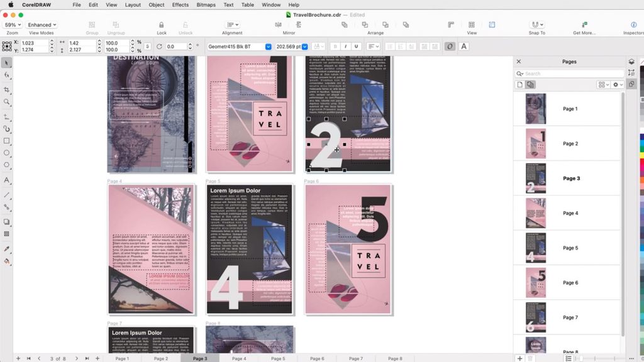Screen dimensions: 644x362
Task: Click the Mirror icon on the toolbar
Action: 277,24
